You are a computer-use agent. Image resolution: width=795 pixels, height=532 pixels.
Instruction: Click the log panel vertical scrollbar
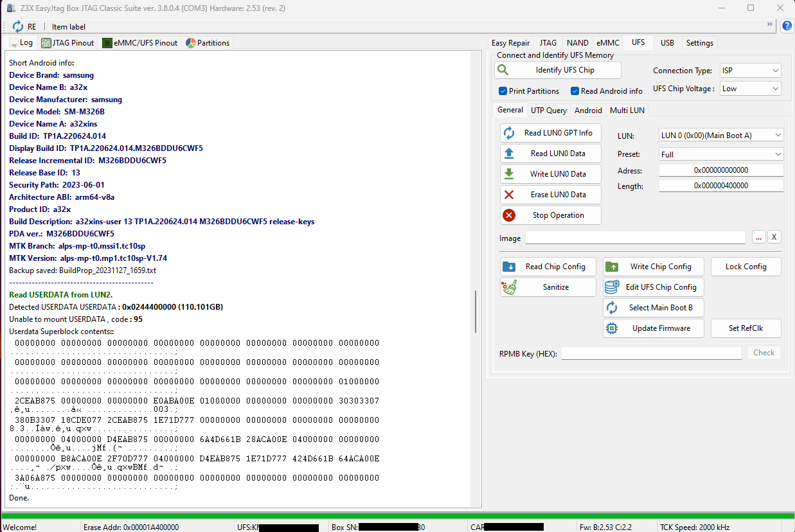476,312
